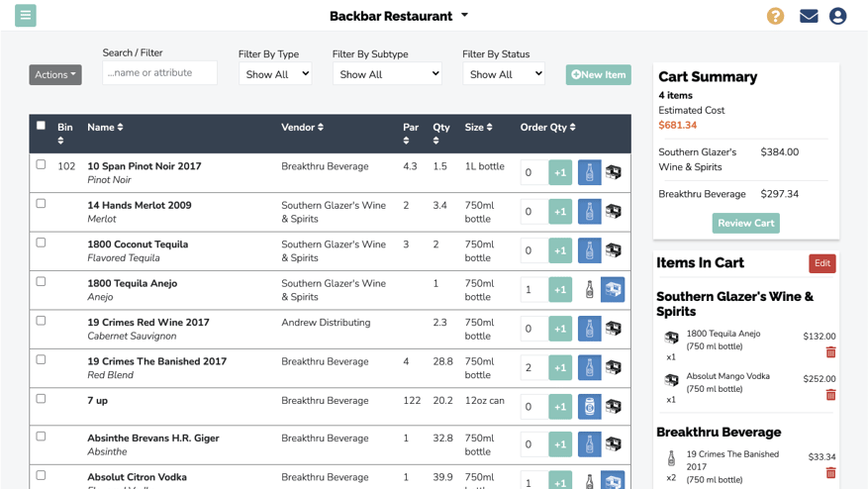Select can unit for 7 up
This screenshot has width=868, height=489.
point(590,407)
